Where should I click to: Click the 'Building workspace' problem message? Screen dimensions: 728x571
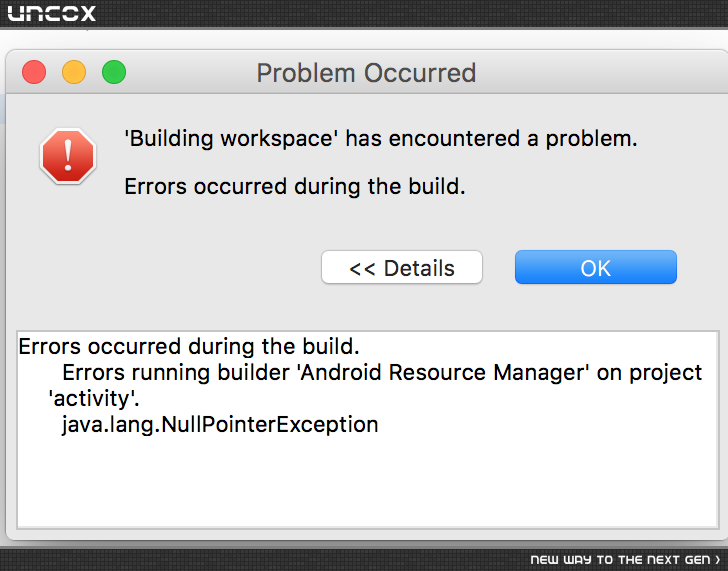point(381,139)
